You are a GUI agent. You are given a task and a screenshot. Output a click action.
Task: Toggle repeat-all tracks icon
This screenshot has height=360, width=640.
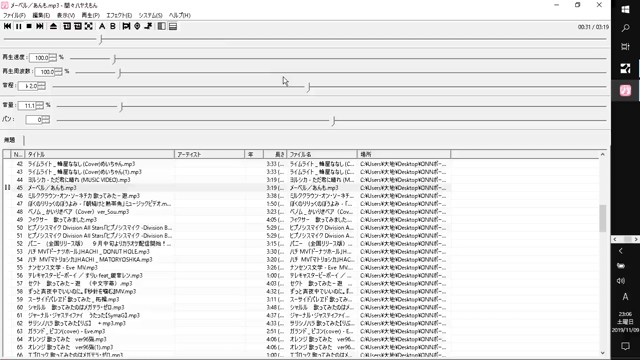pos(78,26)
